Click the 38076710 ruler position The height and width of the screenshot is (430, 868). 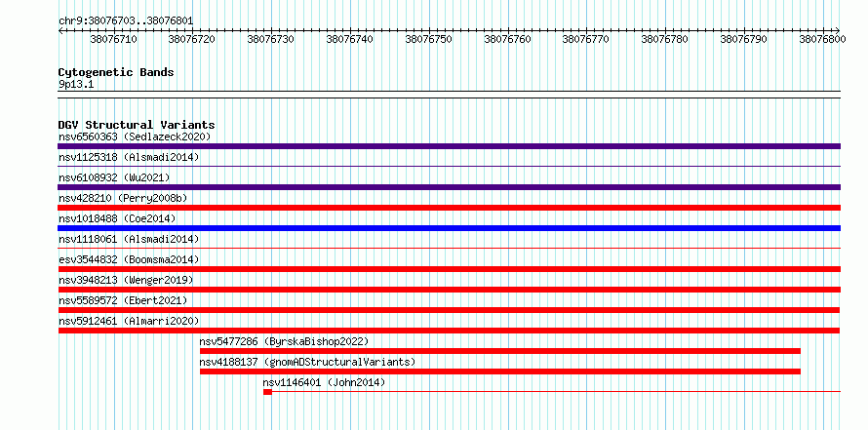(113, 39)
